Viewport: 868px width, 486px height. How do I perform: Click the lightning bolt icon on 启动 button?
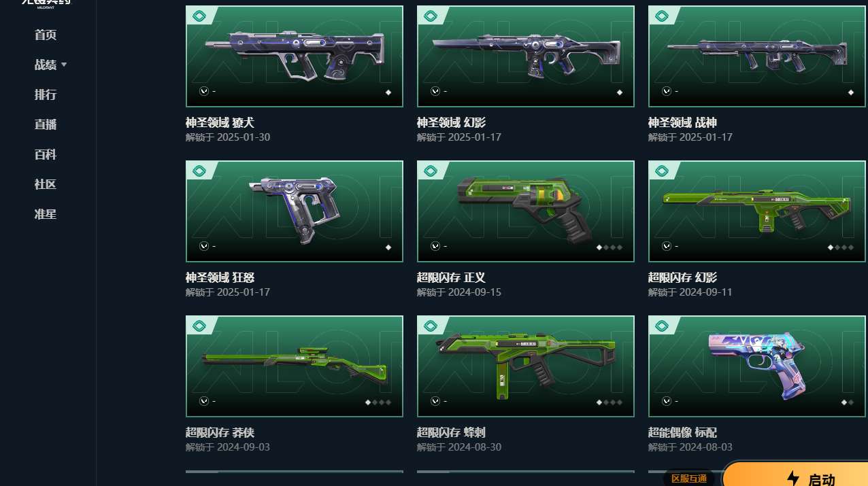pyautogui.click(x=792, y=479)
